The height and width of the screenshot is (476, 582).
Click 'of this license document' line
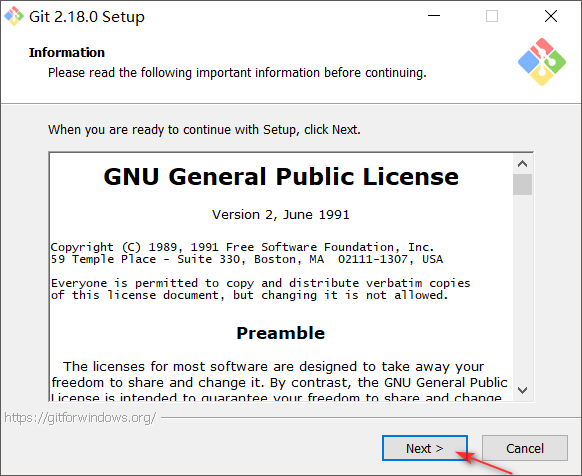pos(249,295)
